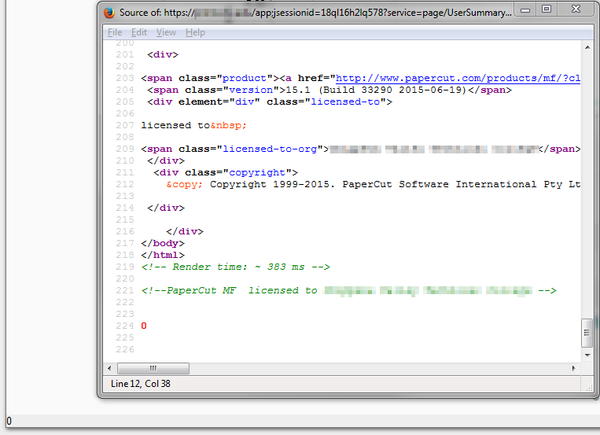600x435 pixels.
Task: Click the red 0 on line 224
Action: click(x=144, y=326)
